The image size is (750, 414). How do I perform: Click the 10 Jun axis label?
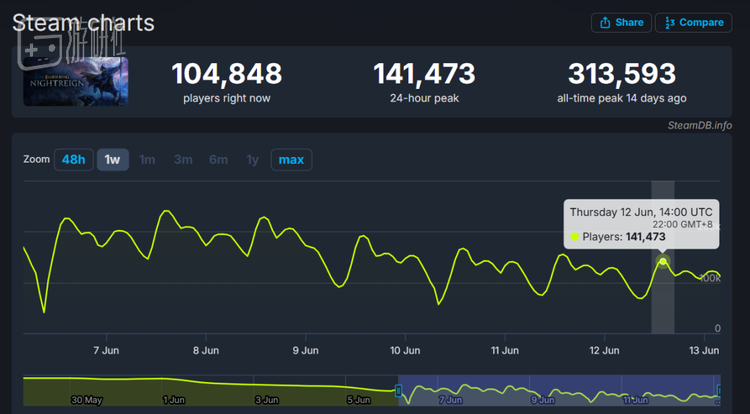pyautogui.click(x=405, y=350)
